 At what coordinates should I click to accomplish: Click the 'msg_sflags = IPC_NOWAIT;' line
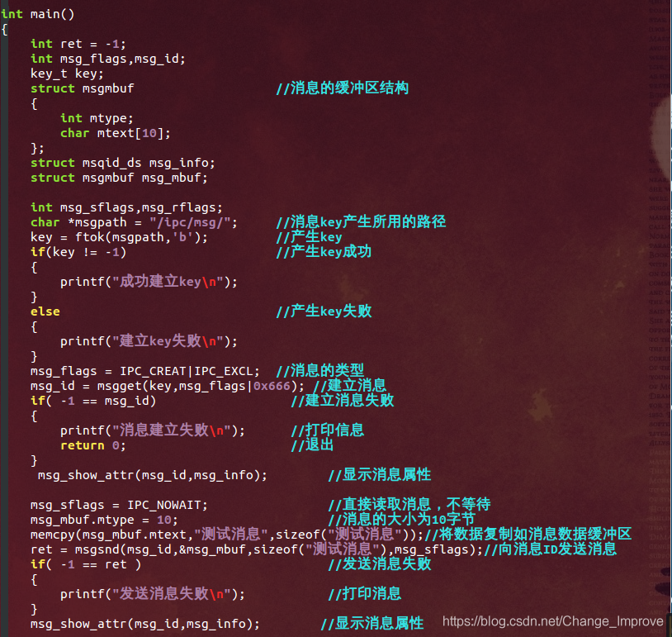point(119,505)
